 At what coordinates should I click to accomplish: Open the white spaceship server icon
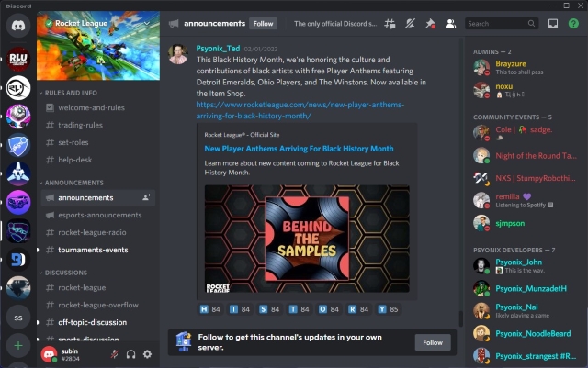[18, 173]
